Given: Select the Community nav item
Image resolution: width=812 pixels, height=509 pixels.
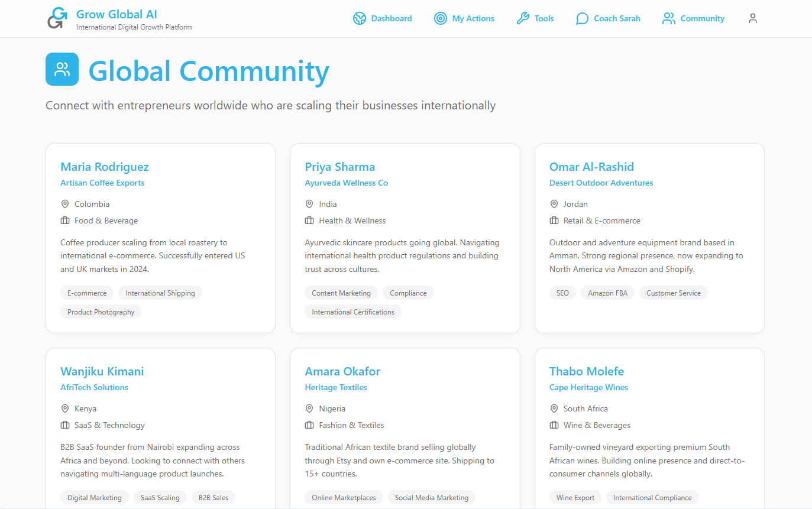Looking at the screenshot, I should coord(693,18).
